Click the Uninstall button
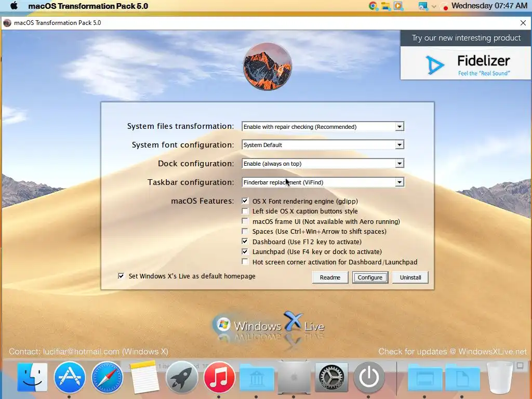The height and width of the screenshot is (399, 532). (410, 277)
